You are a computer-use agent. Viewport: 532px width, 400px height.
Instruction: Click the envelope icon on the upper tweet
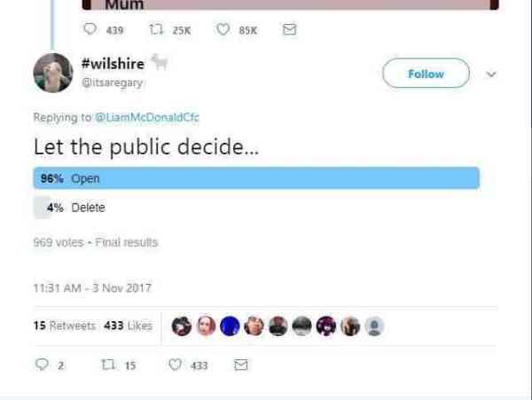(x=288, y=29)
